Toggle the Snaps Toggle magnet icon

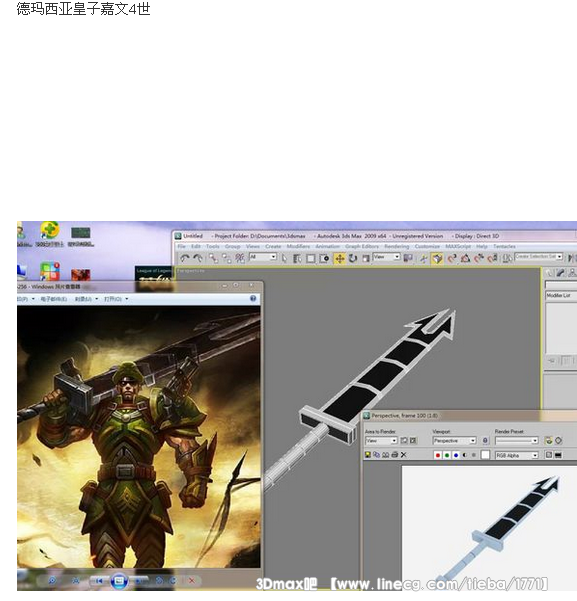[452, 259]
